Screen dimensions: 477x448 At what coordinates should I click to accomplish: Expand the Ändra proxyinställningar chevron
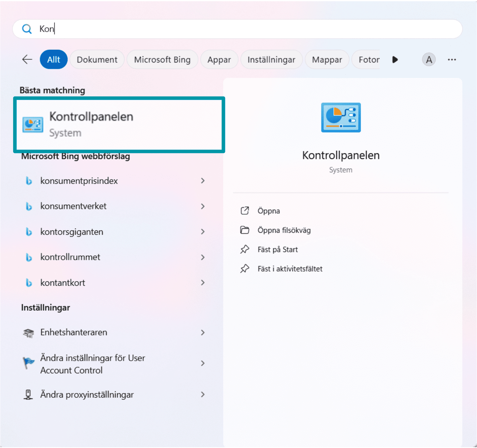203,394
